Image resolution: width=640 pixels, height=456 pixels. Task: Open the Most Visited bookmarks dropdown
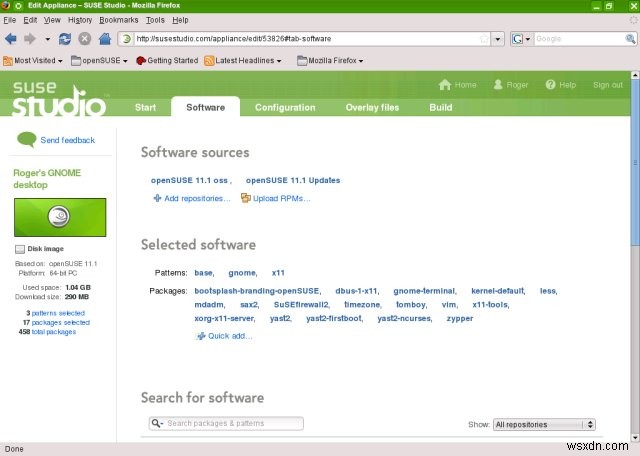click(60, 61)
